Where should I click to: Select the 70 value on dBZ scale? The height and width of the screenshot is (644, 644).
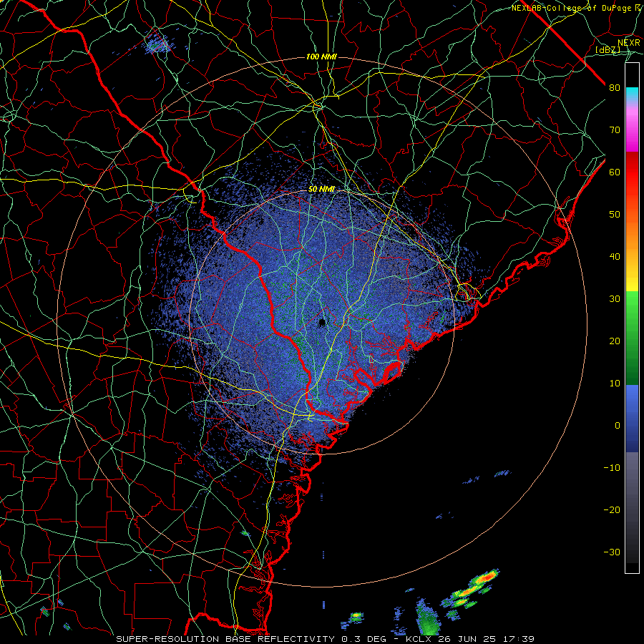(x=615, y=130)
